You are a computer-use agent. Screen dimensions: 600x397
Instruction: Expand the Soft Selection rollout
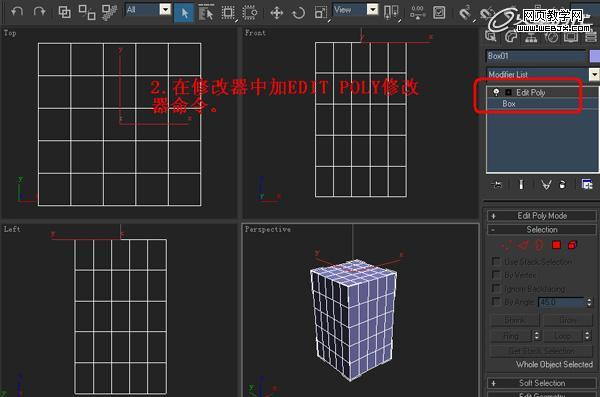point(541,383)
